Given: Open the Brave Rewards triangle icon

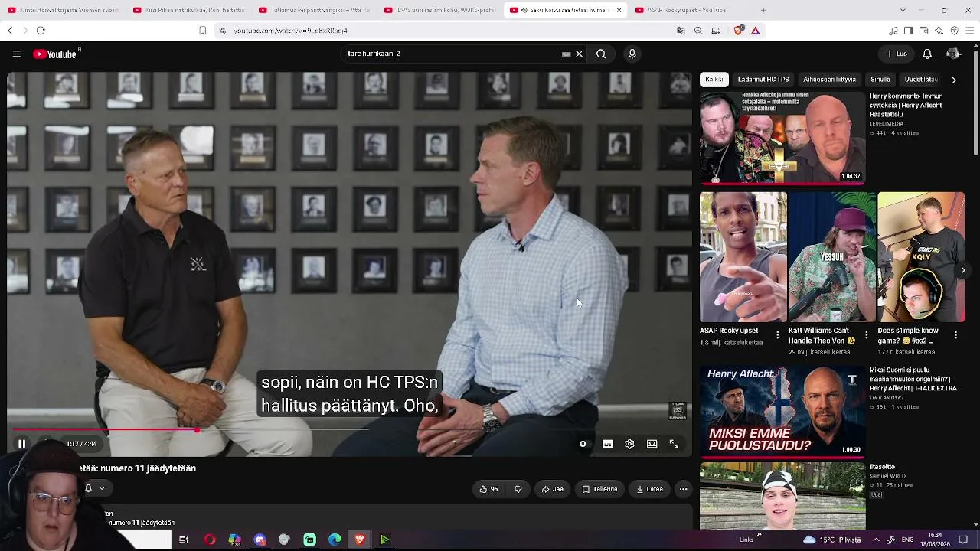Looking at the screenshot, I should tap(755, 31).
